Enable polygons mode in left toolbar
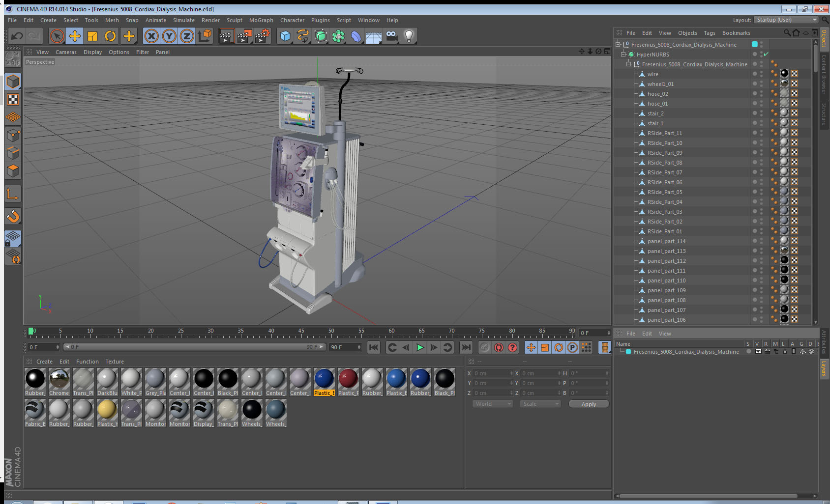Image resolution: width=830 pixels, height=504 pixels. click(13, 170)
